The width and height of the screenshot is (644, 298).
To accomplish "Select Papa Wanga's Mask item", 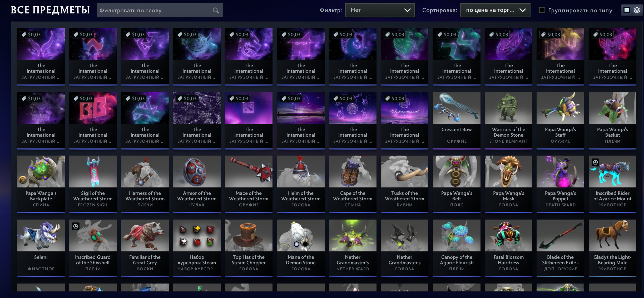I will click(508, 184).
